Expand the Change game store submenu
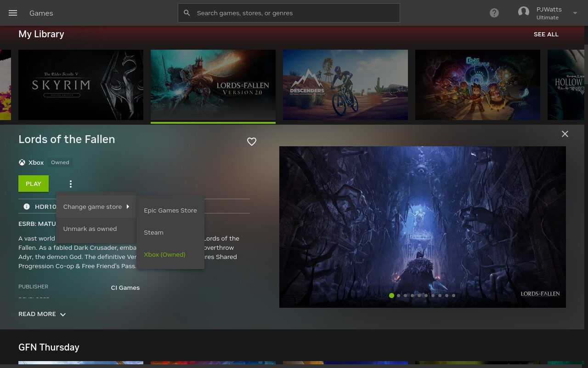Viewport: 588px width, 368px height. [x=96, y=207]
